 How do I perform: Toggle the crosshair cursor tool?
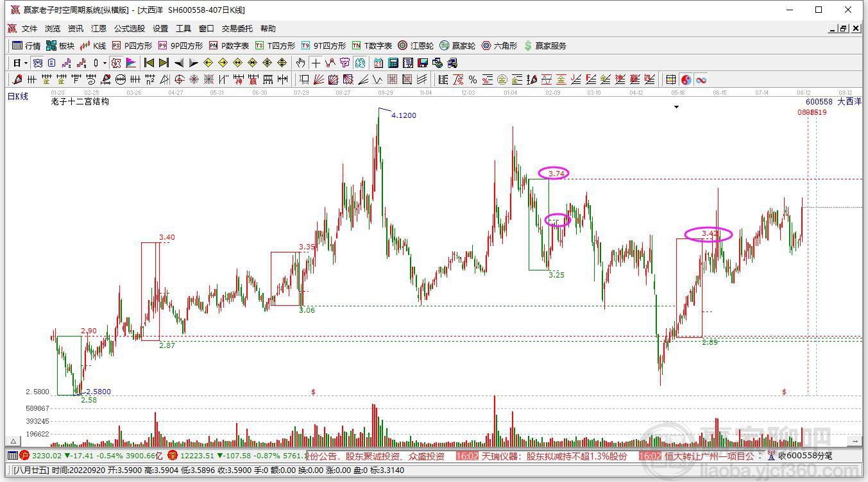coord(316,63)
